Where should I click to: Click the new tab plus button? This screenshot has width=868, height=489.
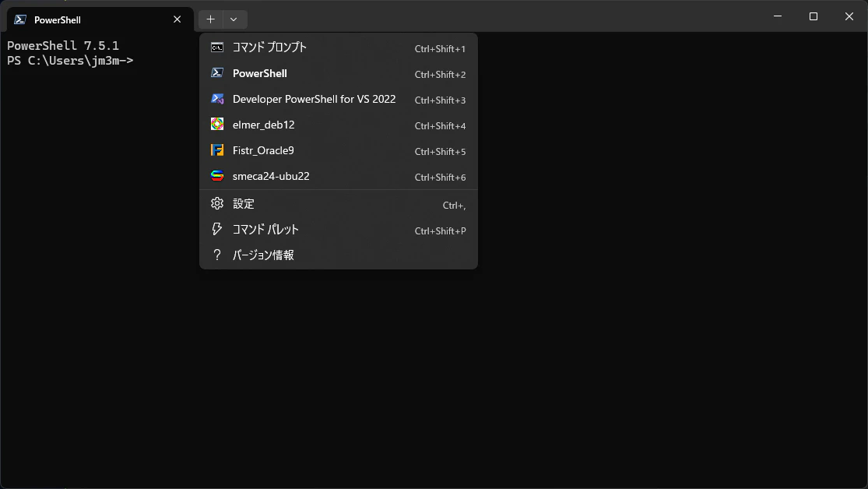[x=210, y=19]
